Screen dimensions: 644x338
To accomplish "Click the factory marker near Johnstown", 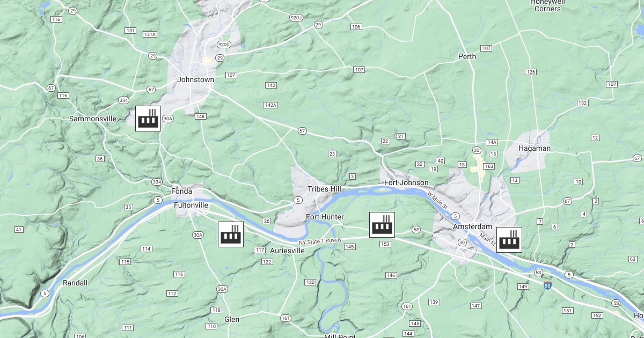I will click(148, 118).
